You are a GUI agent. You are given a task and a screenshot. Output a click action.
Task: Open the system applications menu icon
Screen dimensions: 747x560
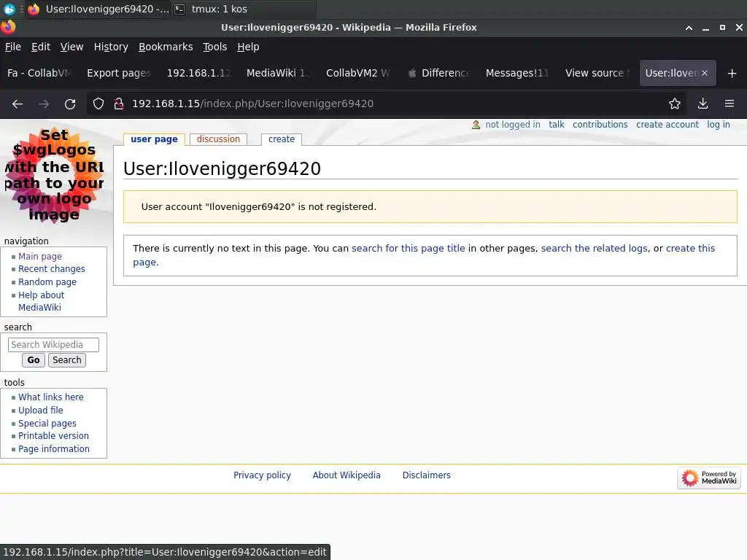point(9,9)
